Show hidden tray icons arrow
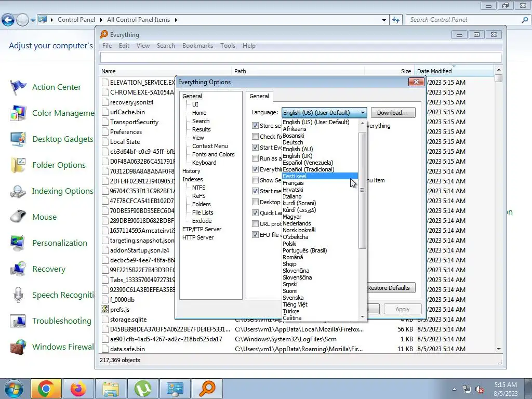The image size is (532, 399). click(x=454, y=390)
